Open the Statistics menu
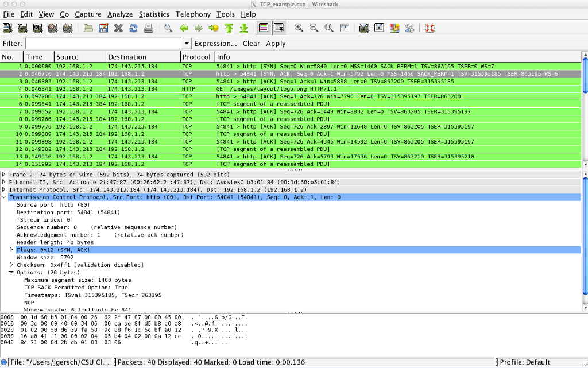This screenshot has height=368, width=588. [154, 14]
